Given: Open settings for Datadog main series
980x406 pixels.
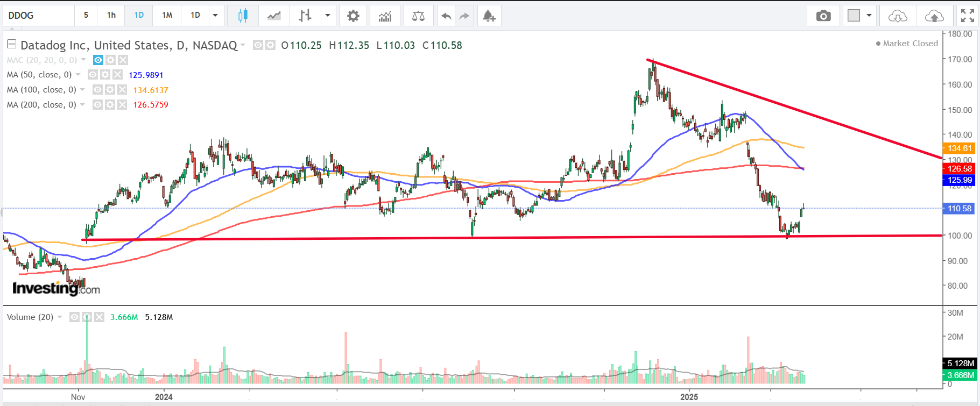Looking at the screenshot, I should (x=270, y=45).
